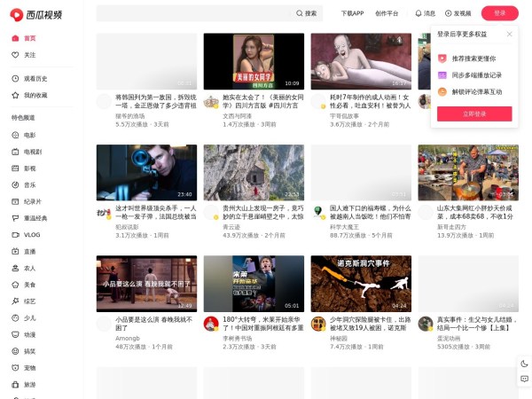532x399 pixels.
Task: Click the red 登录 button
Action: pos(499,13)
